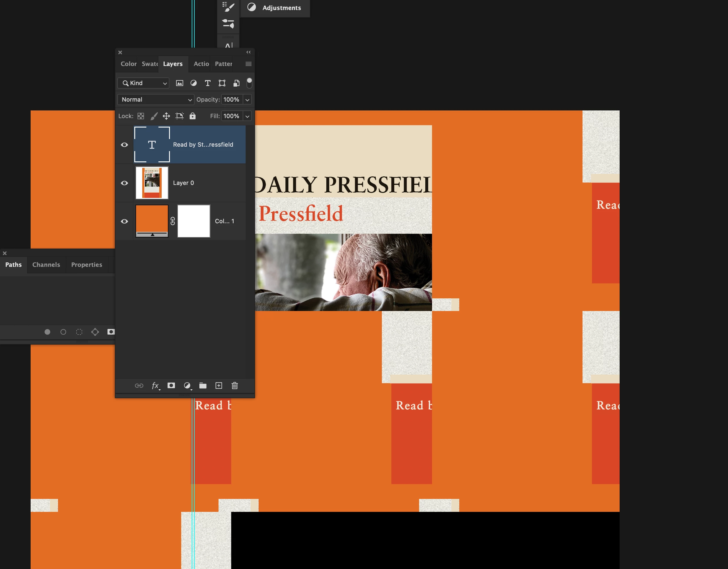Click the Lock all padlock icon

[x=193, y=116]
